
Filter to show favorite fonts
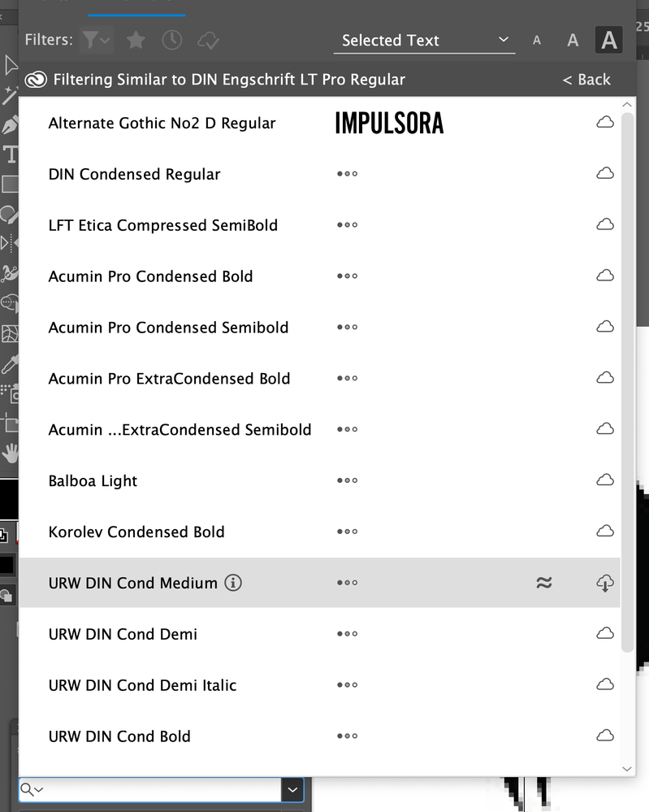(136, 39)
